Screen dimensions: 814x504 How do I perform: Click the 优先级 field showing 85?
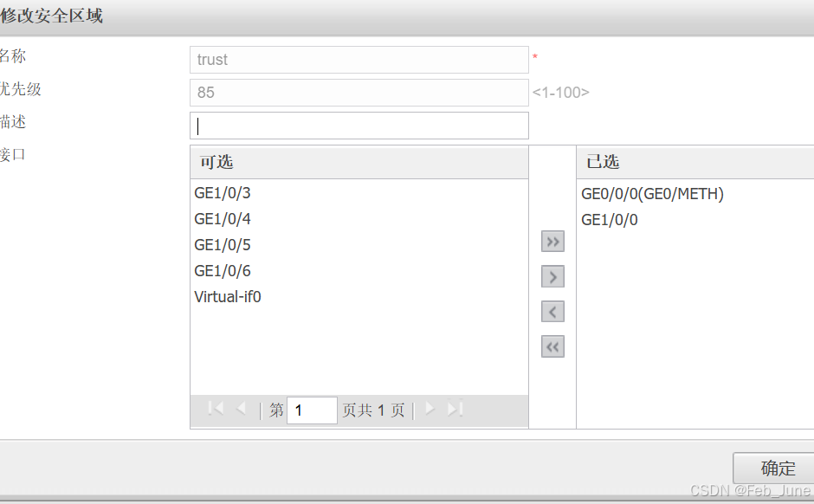(359, 93)
